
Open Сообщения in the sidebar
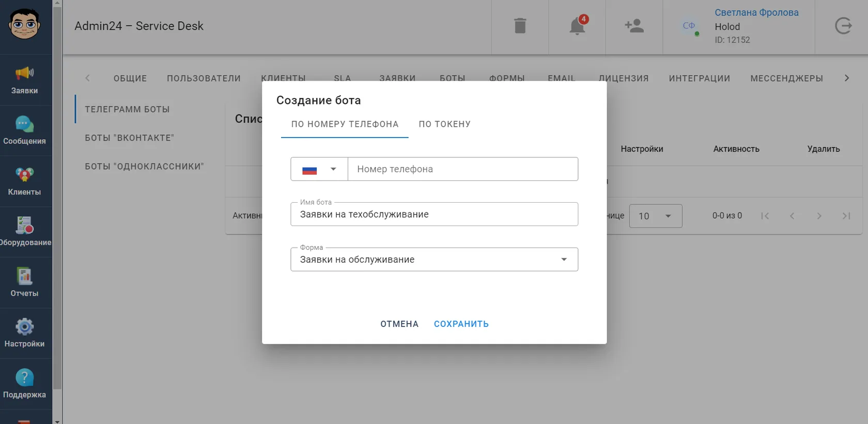24,131
